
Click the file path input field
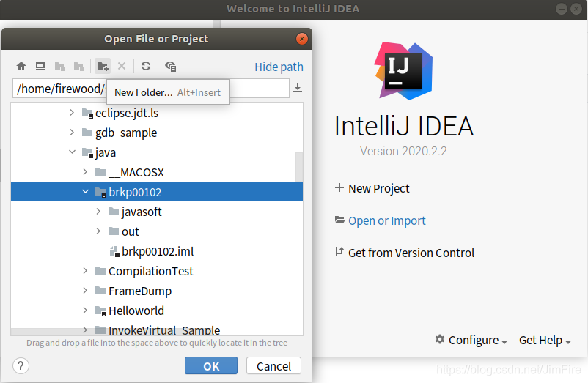[x=151, y=89]
